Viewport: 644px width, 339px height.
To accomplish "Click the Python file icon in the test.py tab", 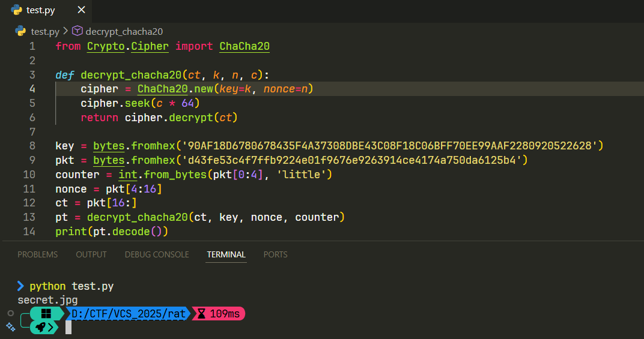I will 17,10.
